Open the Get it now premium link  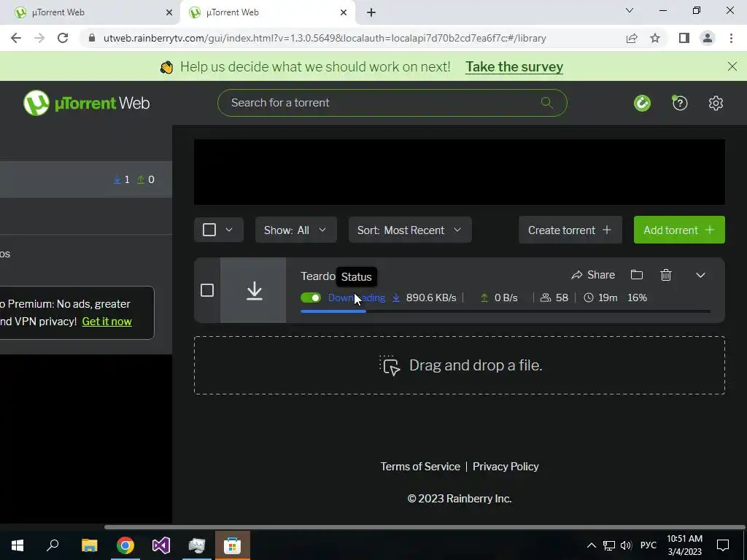click(107, 322)
